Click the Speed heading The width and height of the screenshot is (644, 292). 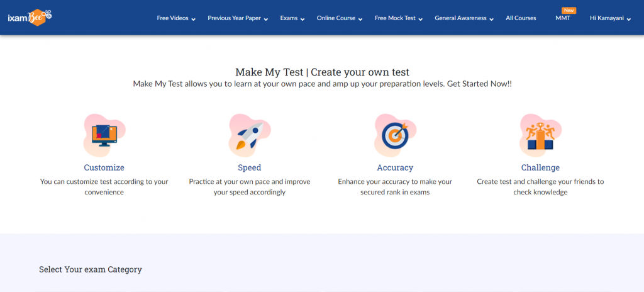click(249, 168)
